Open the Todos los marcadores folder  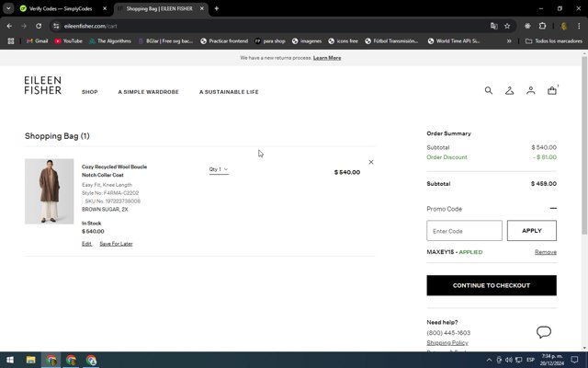pyautogui.click(x=554, y=40)
